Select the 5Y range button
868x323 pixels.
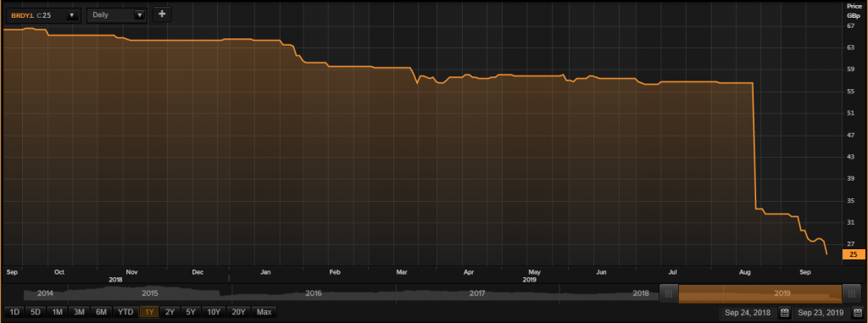pyautogui.click(x=191, y=313)
